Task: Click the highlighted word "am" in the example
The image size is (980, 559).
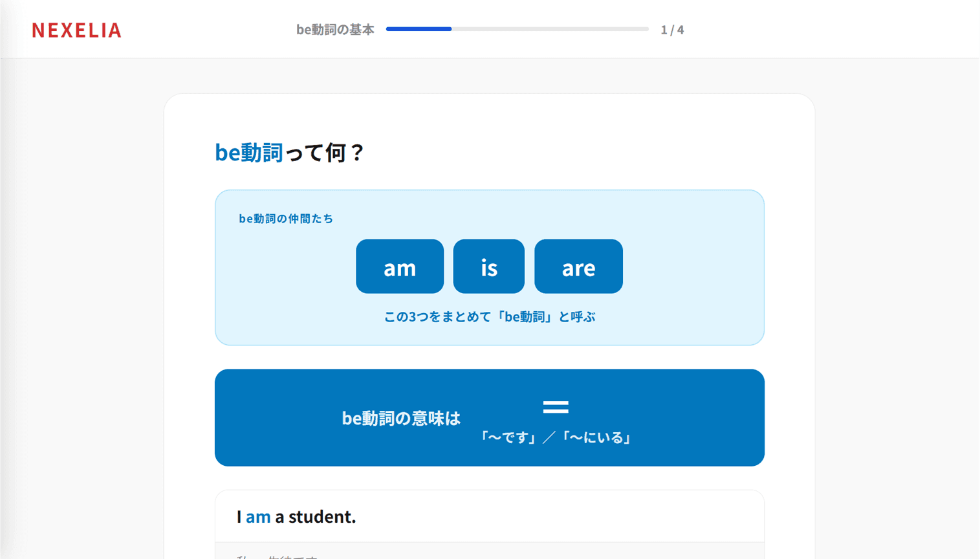Action: pyautogui.click(x=257, y=516)
